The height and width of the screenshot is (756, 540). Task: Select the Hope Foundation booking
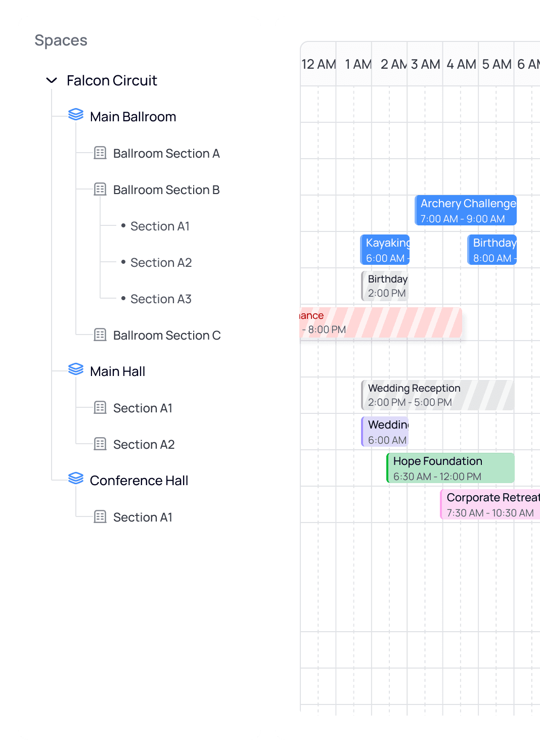[449, 467]
